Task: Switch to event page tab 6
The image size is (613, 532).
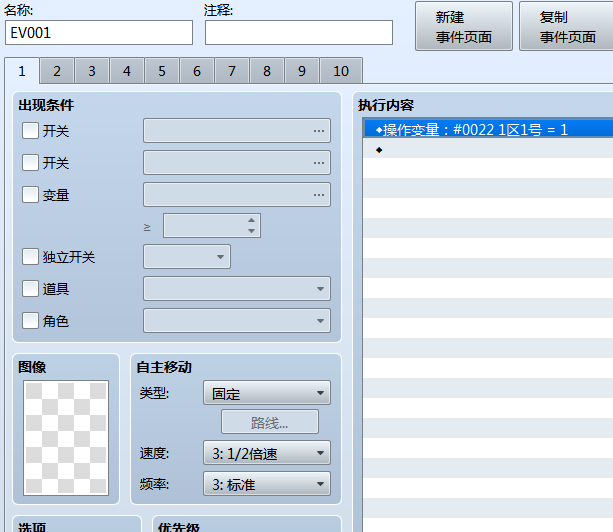Action: (x=197, y=71)
